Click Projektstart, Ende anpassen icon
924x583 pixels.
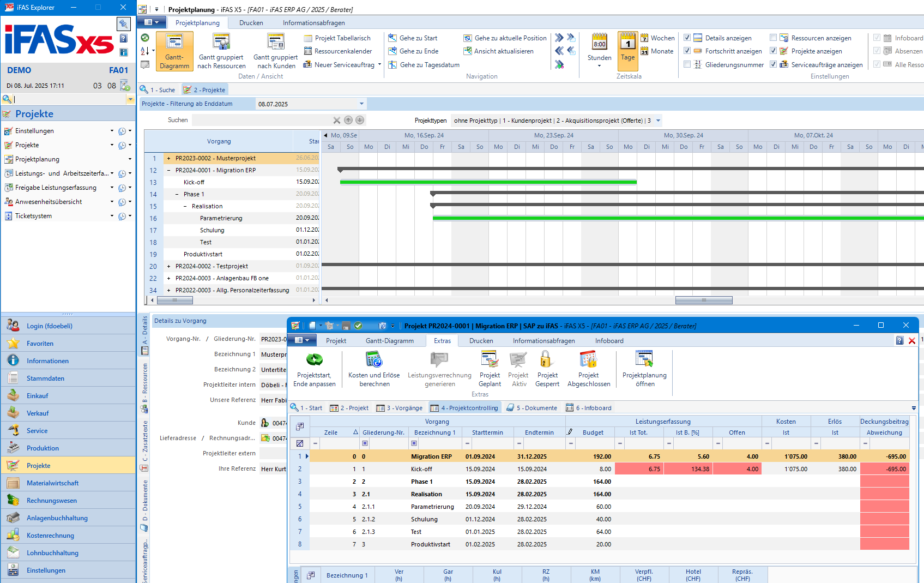pos(315,369)
